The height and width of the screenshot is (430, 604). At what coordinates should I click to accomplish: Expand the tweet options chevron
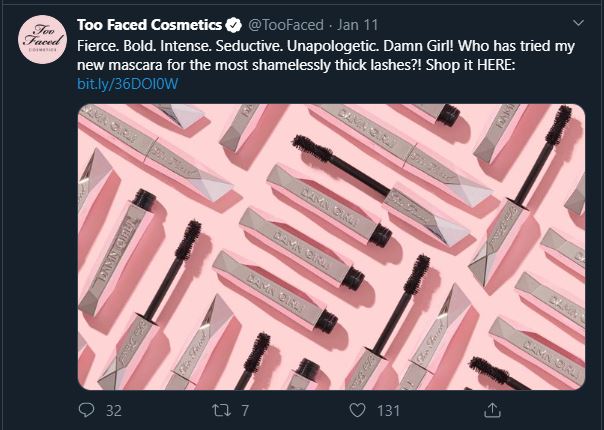click(x=578, y=22)
